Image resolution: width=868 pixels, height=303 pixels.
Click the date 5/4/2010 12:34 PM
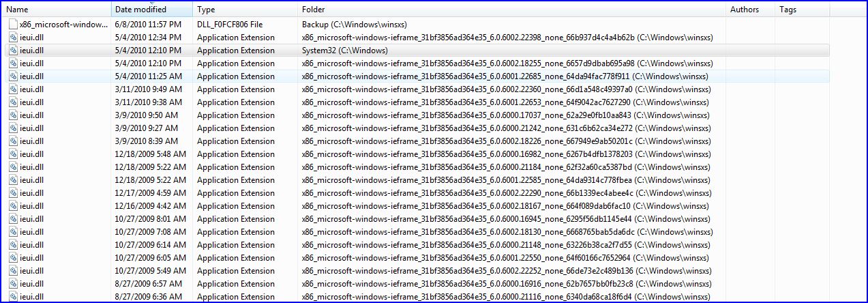pyautogui.click(x=148, y=38)
